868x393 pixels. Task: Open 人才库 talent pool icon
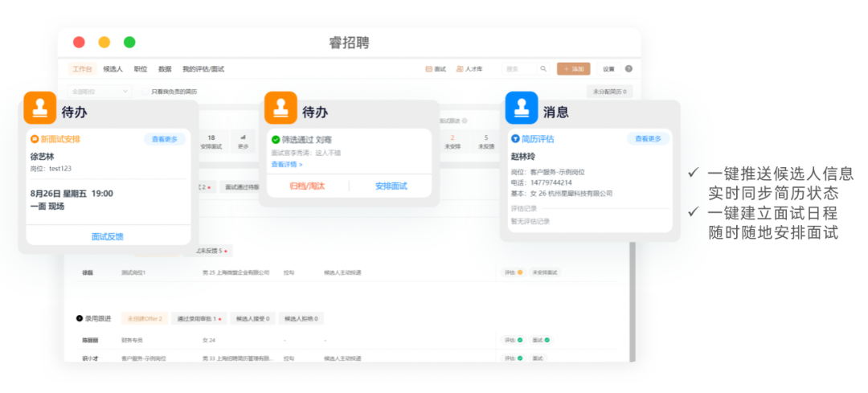pos(460,69)
